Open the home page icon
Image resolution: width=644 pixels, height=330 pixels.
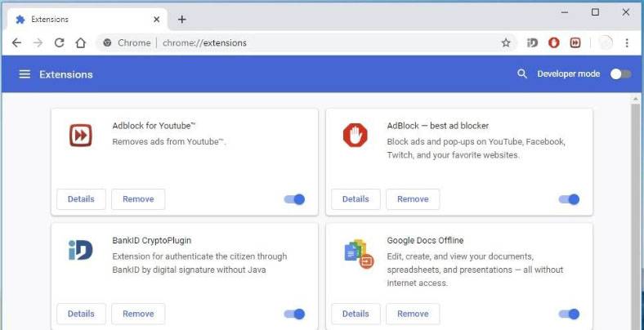point(81,42)
